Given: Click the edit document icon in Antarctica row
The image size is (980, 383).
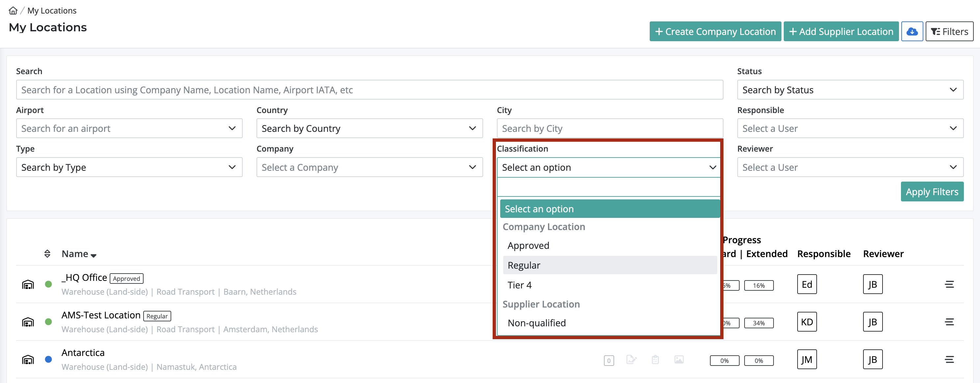Looking at the screenshot, I should pyautogui.click(x=631, y=360).
